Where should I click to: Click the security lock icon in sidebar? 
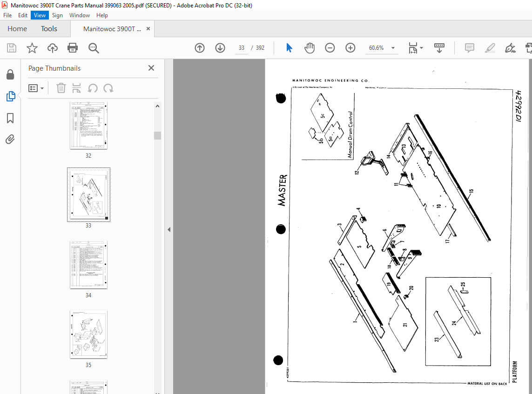(10, 74)
